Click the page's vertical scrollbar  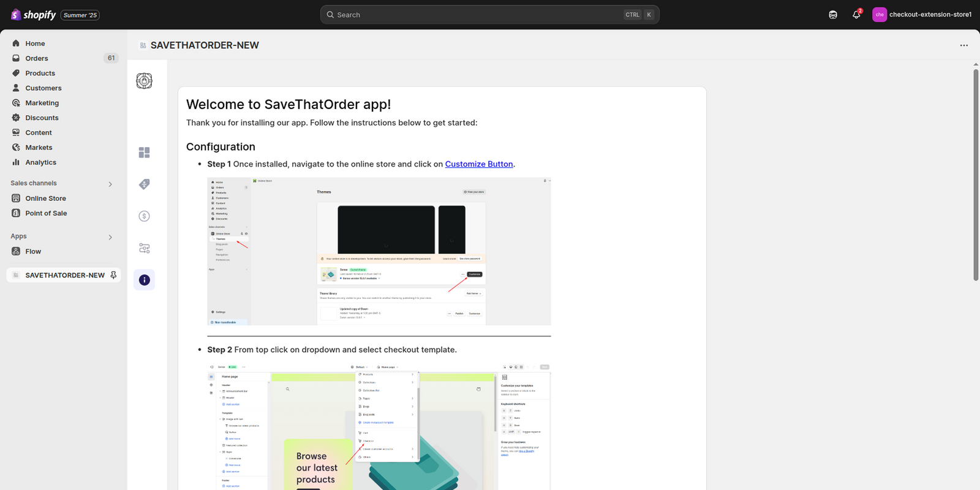[976, 175]
